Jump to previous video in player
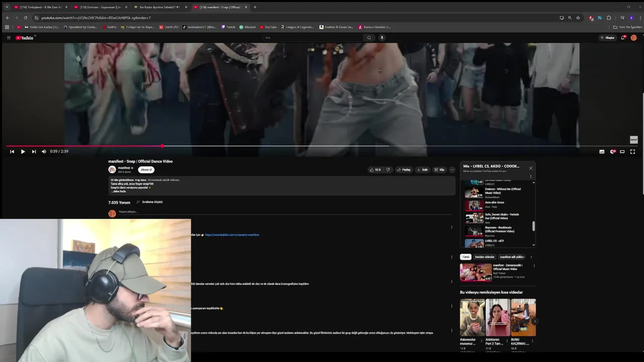 (x=12, y=151)
